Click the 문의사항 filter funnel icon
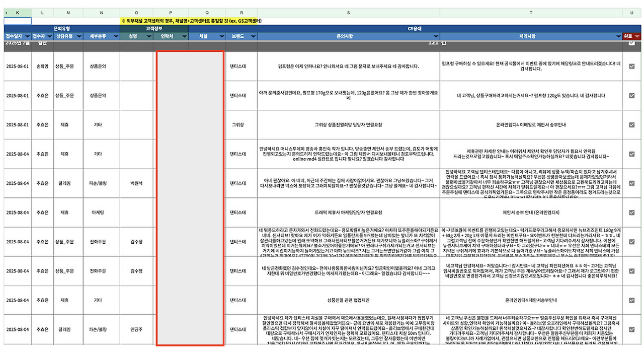Image resolution: width=644 pixels, height=349 pixels. [x=435, y=35]
